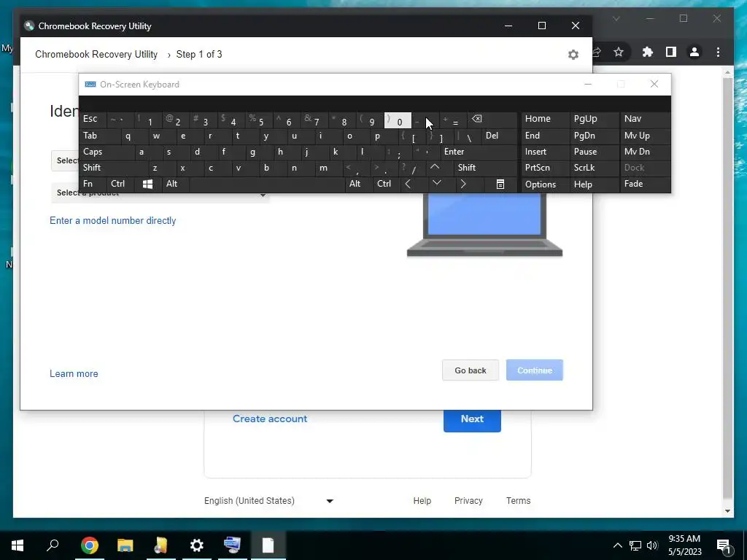Click blue Next button in Chrome

click(x=472, y=420)
